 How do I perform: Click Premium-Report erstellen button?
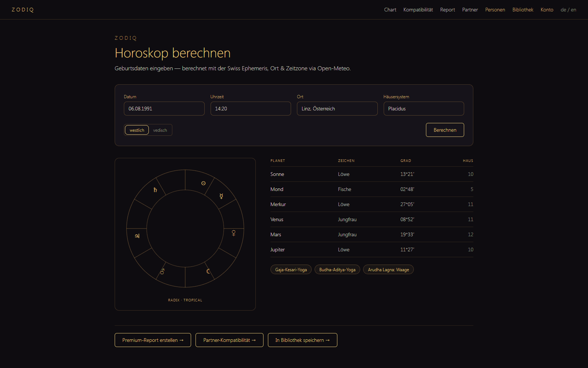pos(153,340)
